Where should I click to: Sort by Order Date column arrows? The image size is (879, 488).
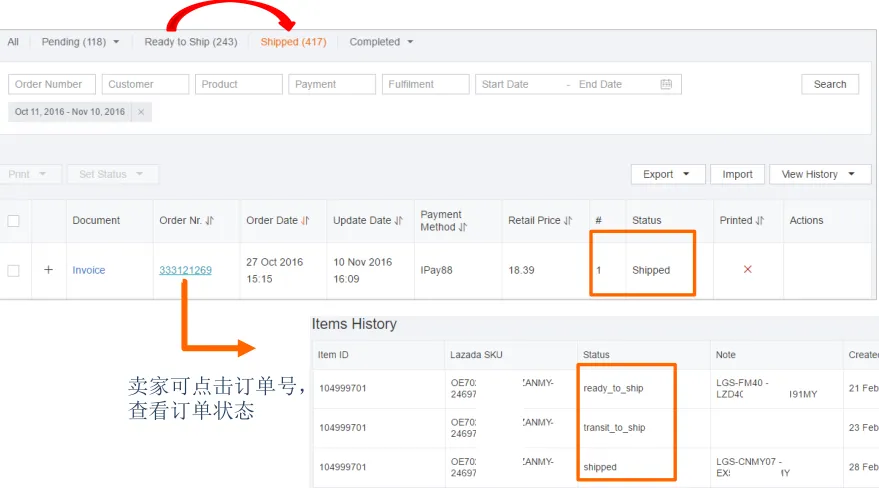tap(306, 221)
